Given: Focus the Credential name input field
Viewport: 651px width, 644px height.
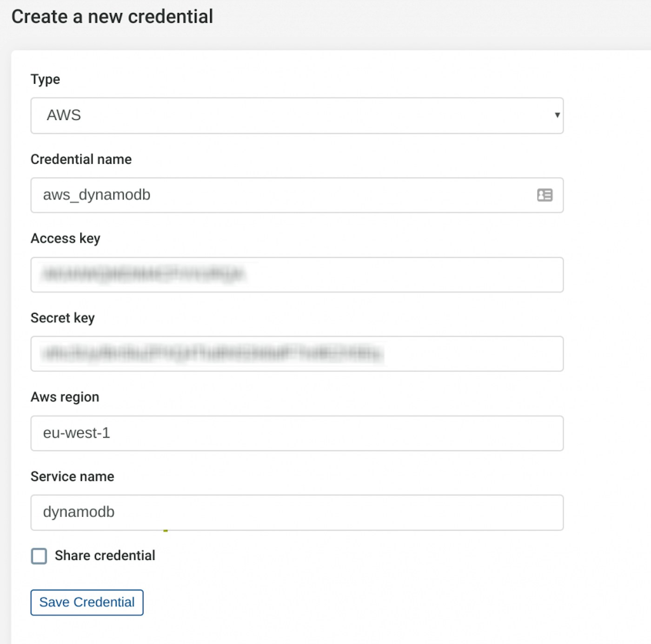Looking at the screenshot, I should click(279, 195).
